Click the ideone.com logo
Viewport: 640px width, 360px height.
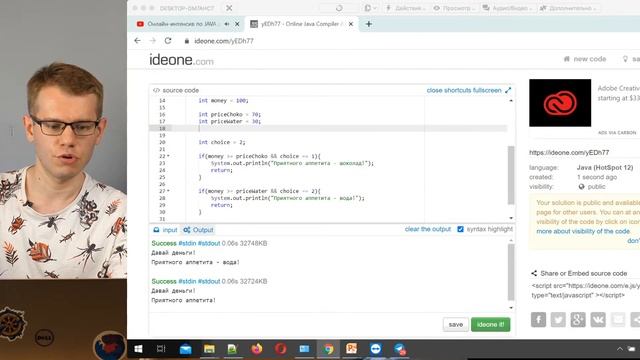181,60
